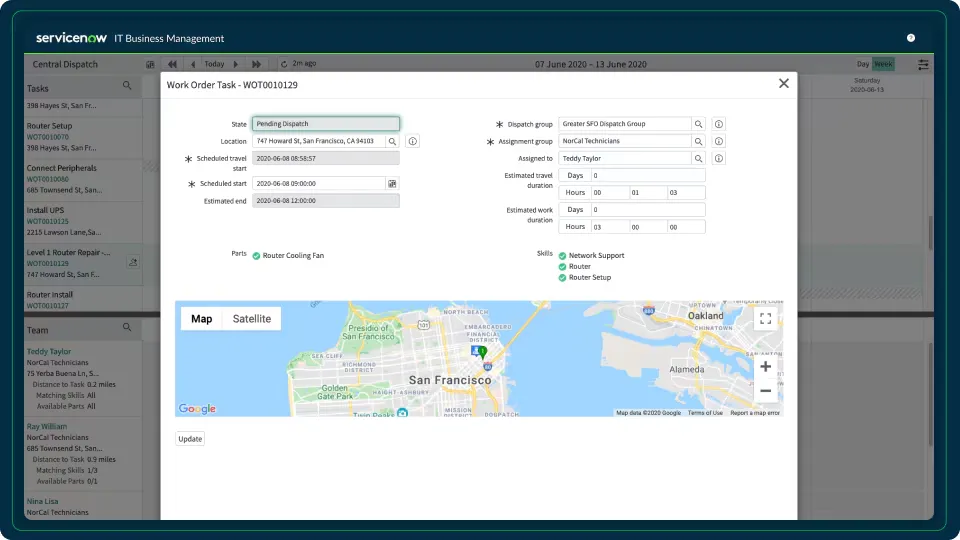960x540 pixels.
Task: Edit Estimated travel duration Days field
Action: click(x=648, y=175)
